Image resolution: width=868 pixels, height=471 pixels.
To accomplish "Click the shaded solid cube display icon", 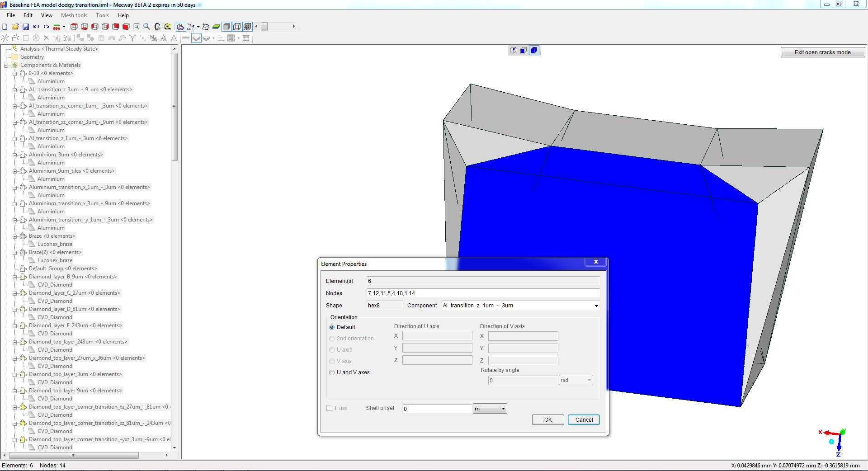I will tap(226, 27).
